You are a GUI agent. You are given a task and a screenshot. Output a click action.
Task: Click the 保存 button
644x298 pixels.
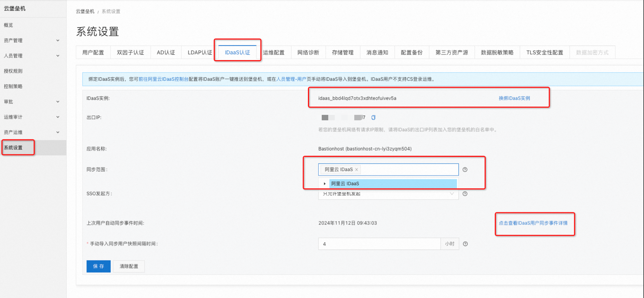pos(98,266)
